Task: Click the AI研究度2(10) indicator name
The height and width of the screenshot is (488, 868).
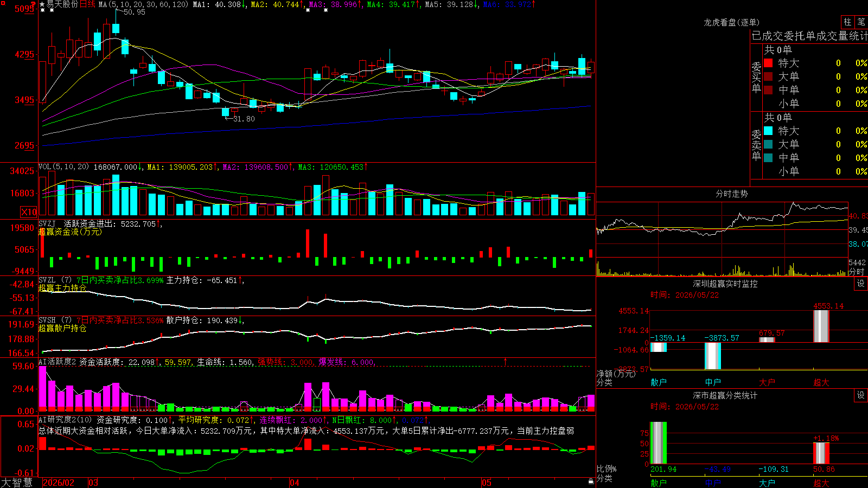Action: pyautogui.click(x=65, y=420)
